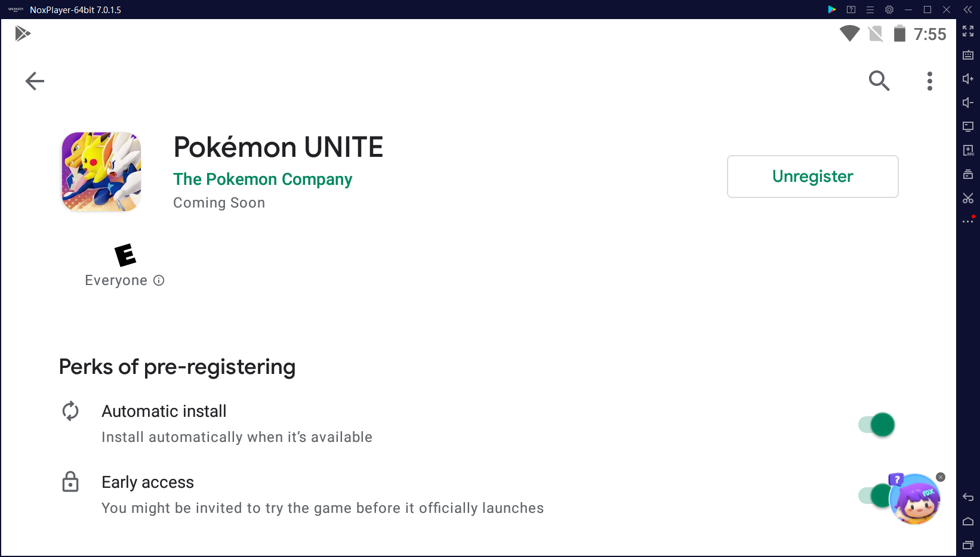
Task: Show info about the Everyone rating
Action: [x=159, y=280]
